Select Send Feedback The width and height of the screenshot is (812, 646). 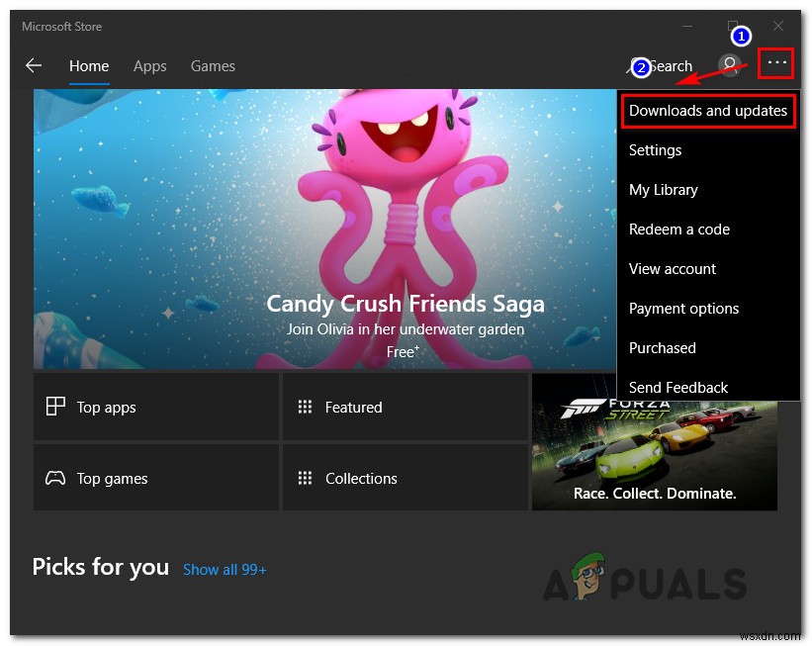678,388
